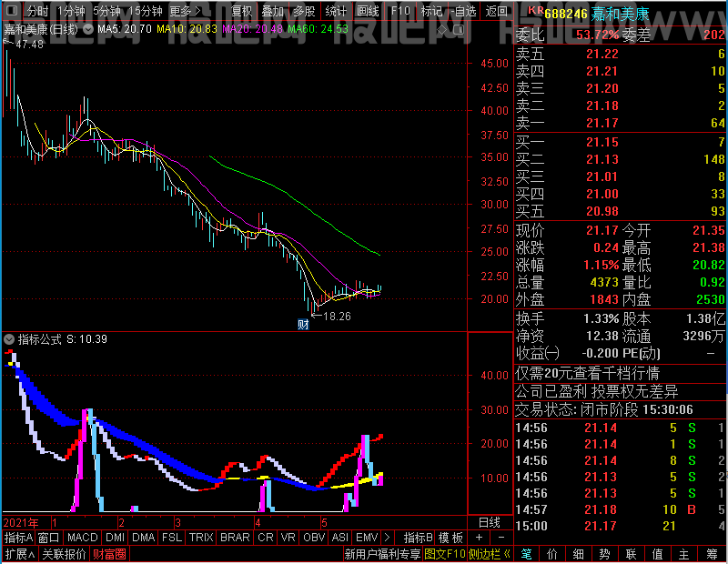Switch indicator to DMA
Screen dimensions: 728x564
tap(144, 538)
